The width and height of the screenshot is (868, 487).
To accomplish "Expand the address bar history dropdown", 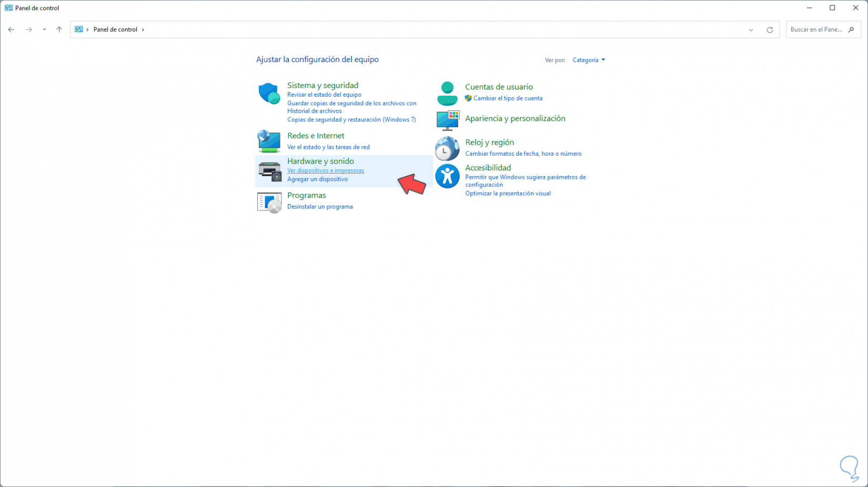I will coord(751,30).
